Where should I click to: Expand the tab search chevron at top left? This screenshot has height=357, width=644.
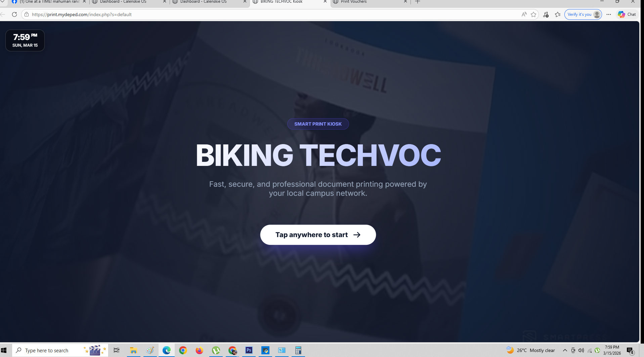3,2
